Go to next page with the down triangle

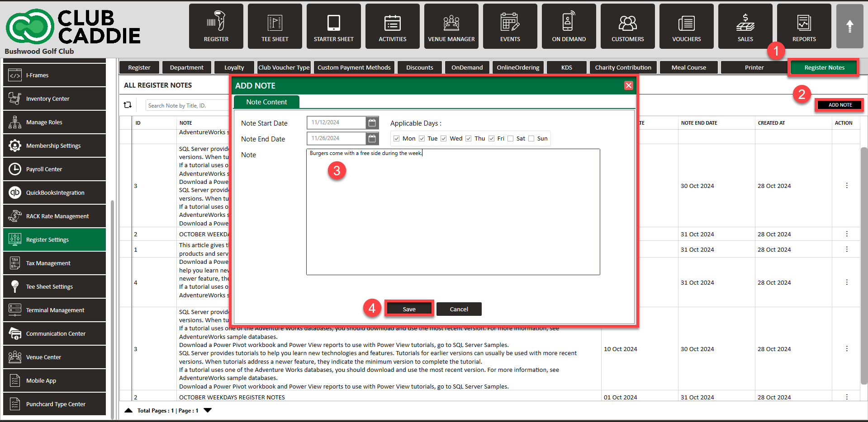[208, 411]
